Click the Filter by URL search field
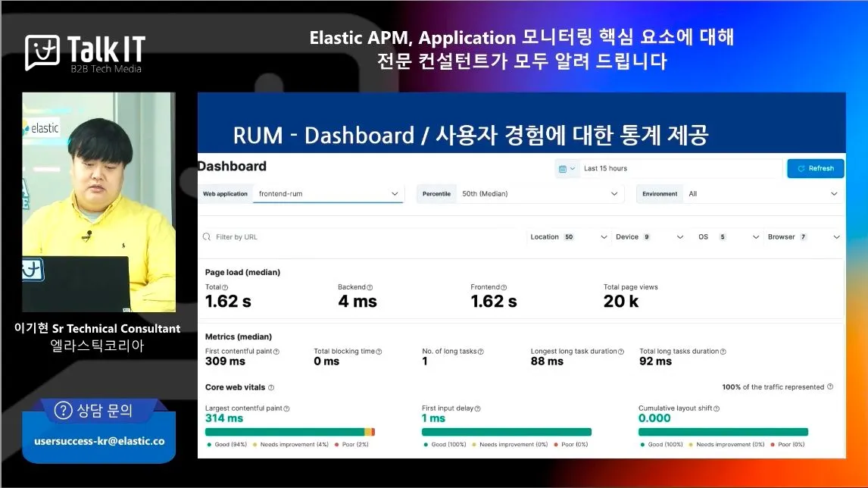The height and width of the screenshot is (488, 868). point(360,237)
